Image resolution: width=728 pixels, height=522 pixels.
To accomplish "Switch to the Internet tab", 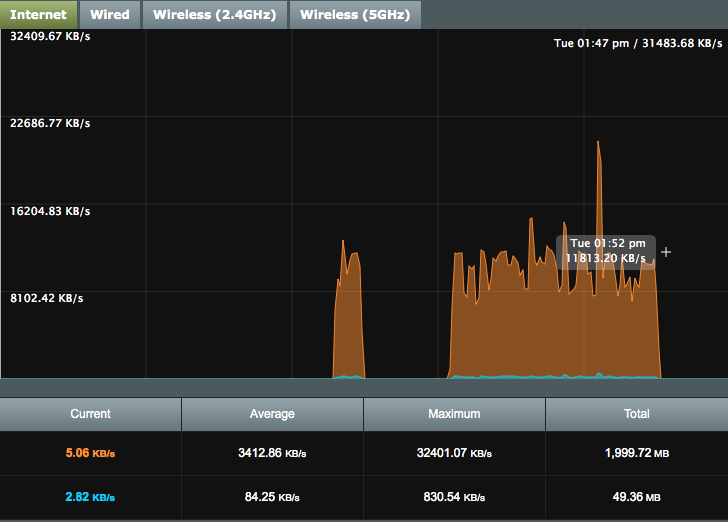I will (x=39, y=14).
